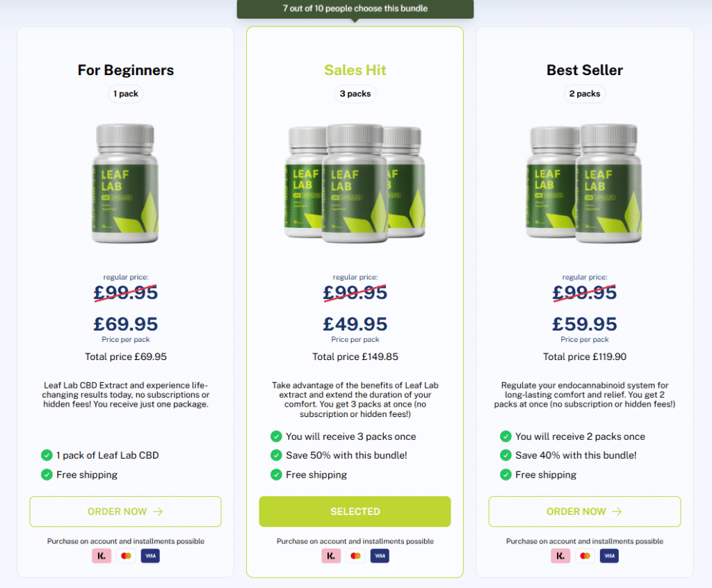Image resolution: width=712 pixels, height=588 pixels.
Task: Click the Klarna icon under For Beginners
Action: pyautogui.click(x=102, y=556)
